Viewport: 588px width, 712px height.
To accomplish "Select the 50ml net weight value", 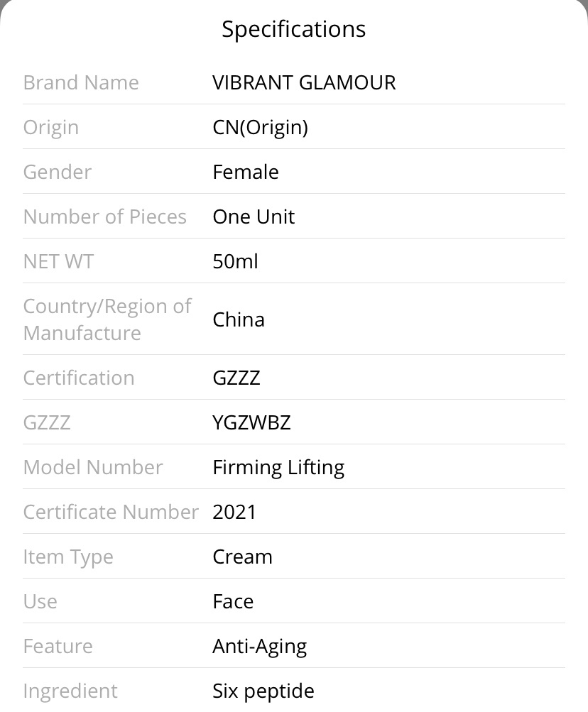I will 235,261.
